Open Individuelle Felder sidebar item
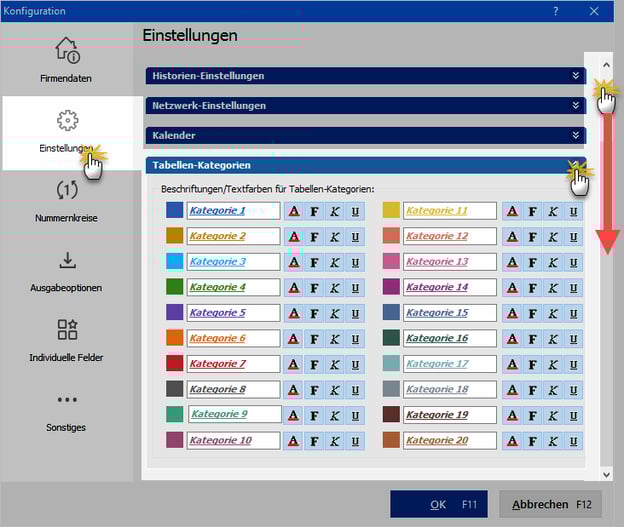The image size is (624, 527). (x=67, y=338)
